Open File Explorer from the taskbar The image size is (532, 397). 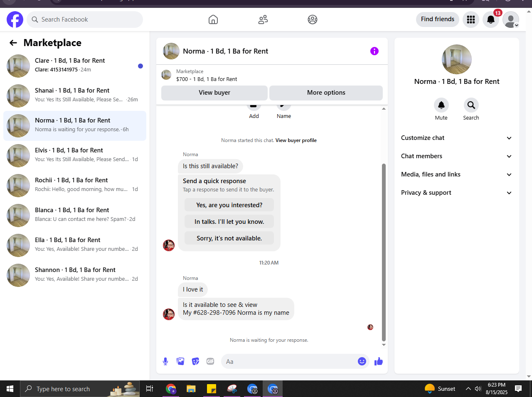[x=191, y=389]
